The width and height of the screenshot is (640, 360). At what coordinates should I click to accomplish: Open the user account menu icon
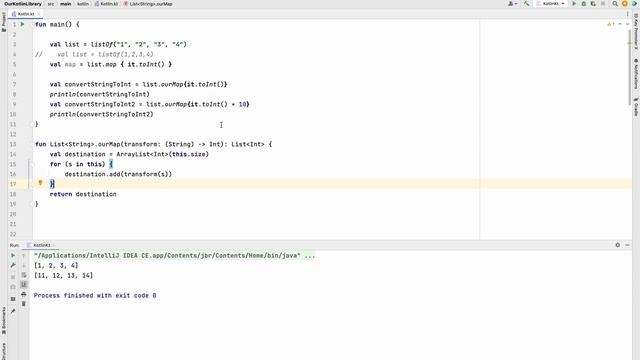512,4
